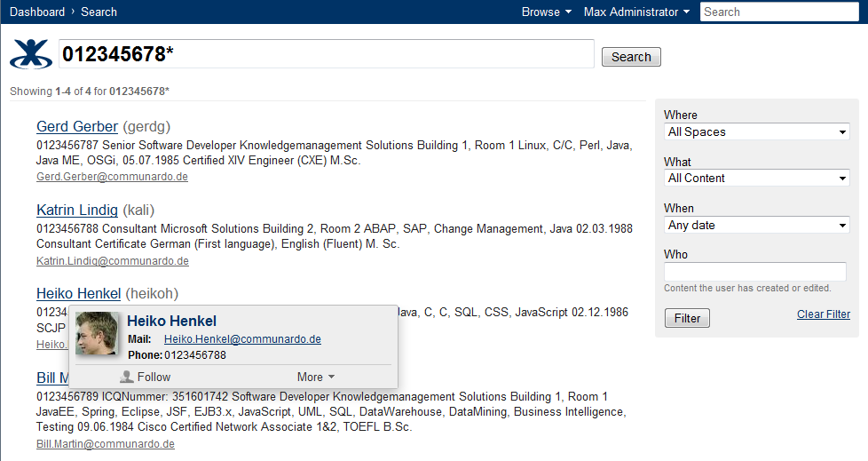
Task: Click the Who filter input field
Action: coord(755,272)
